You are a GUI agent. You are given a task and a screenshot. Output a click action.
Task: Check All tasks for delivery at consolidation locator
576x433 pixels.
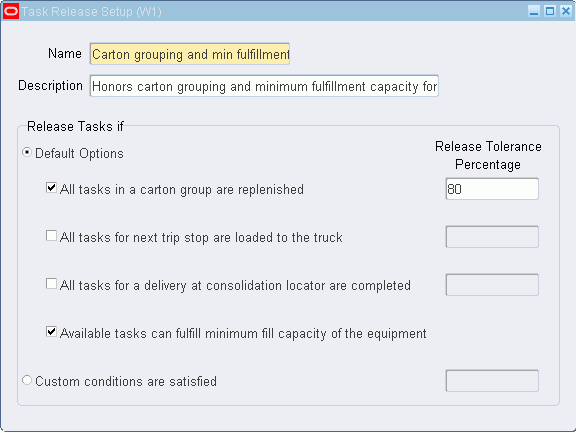point(51,284)
